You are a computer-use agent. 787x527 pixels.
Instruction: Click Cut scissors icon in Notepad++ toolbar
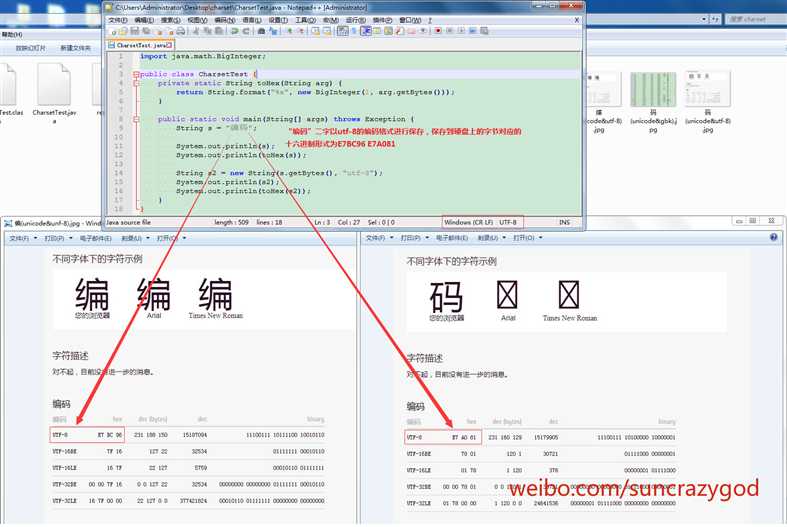[x=196, y=31]
